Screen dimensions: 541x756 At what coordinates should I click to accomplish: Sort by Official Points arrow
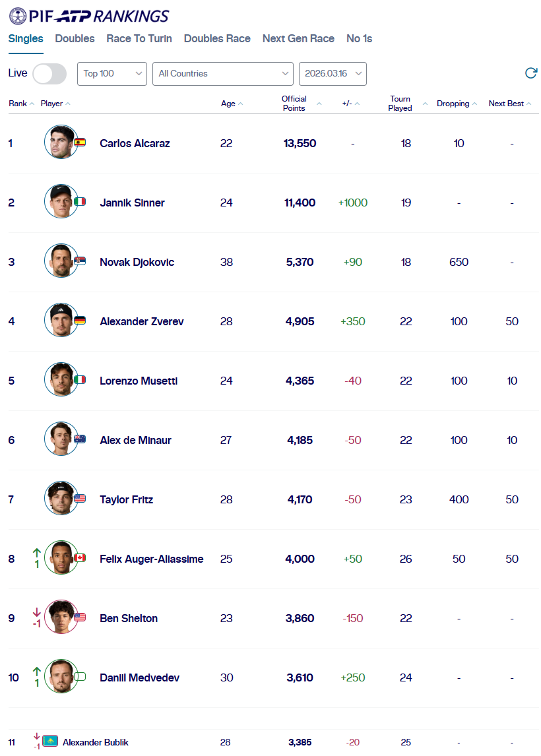tap(319, 104)
